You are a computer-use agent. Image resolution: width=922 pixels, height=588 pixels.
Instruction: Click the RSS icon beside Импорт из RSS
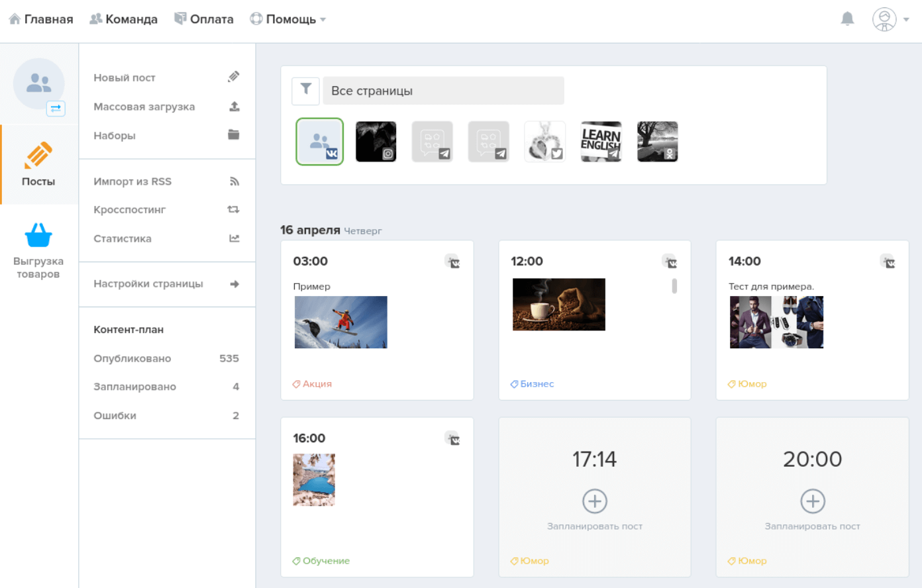(x=234, y=181)
